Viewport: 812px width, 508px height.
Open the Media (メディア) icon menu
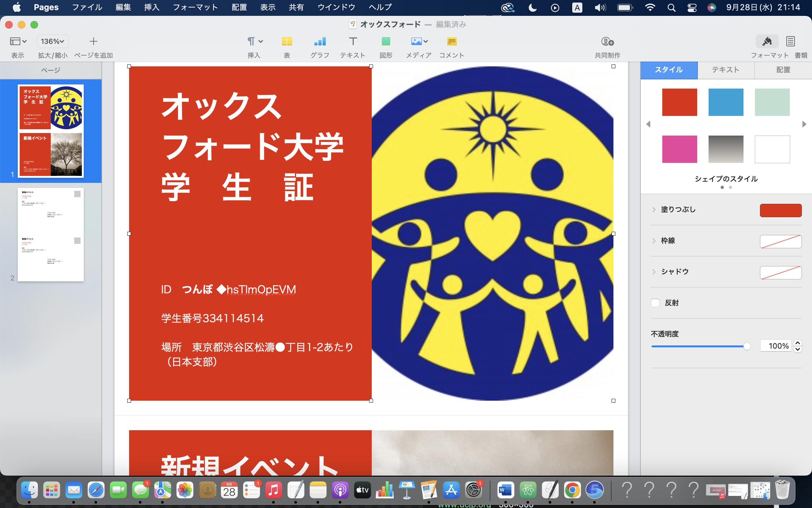point(419,41)
